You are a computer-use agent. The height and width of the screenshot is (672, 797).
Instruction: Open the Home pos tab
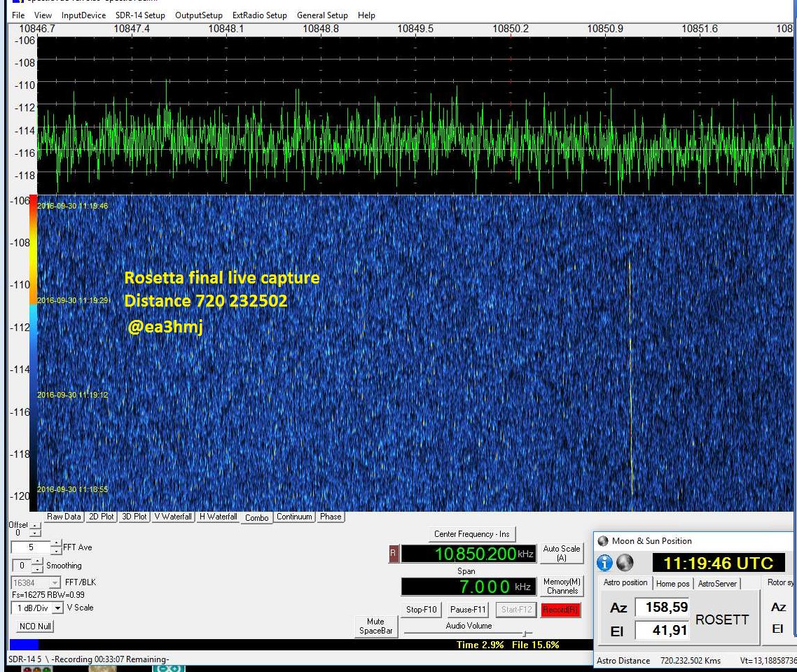pyautogui.click(x=672, y=584)
